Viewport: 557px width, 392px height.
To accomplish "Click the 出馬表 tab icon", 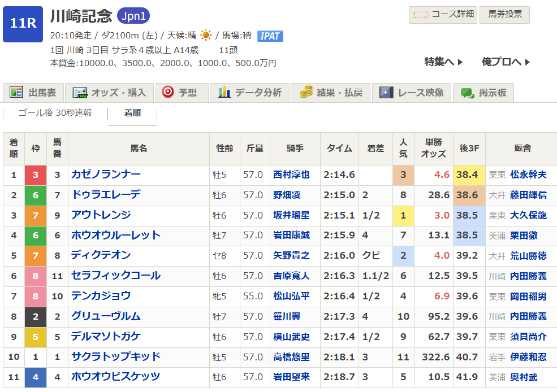I will pyautogui.click(x=16, y=93).
